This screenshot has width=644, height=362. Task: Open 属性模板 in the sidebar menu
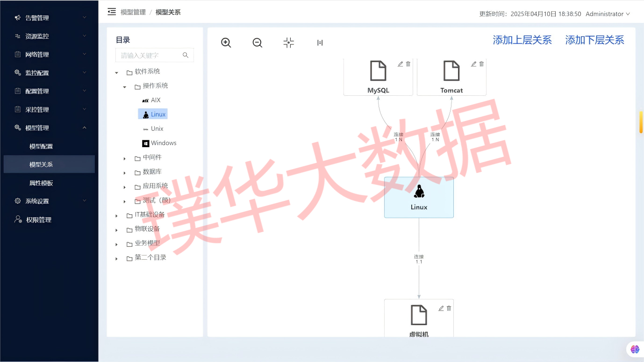(41, 183)
